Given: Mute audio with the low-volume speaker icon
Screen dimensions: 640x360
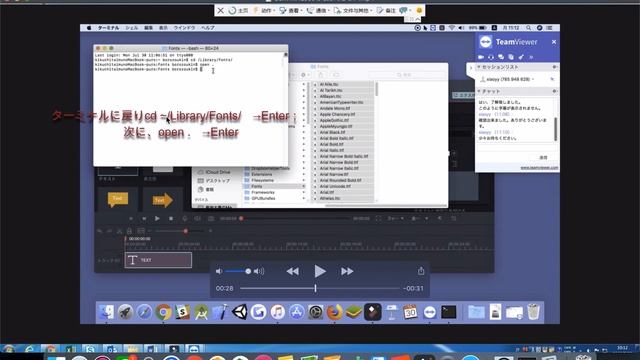Looking at the screenshot, I should (219, 271).
